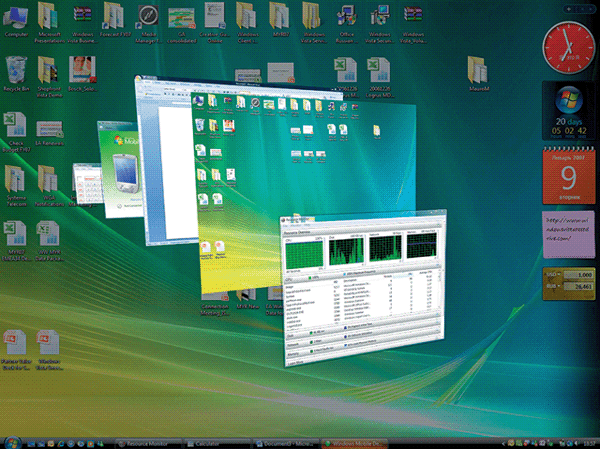Click the calendar gadget showing 9
Viewport: 600px width, 449px height.
pos(569,175)
